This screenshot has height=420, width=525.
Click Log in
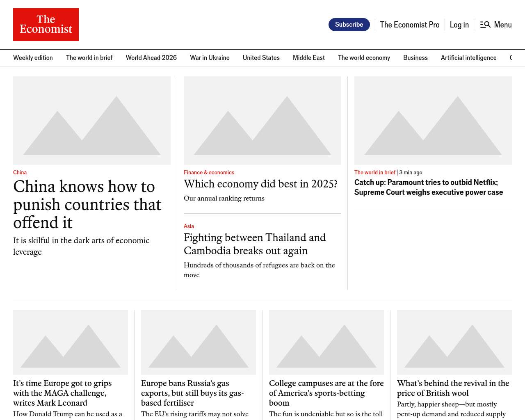[x=459, y=25]
